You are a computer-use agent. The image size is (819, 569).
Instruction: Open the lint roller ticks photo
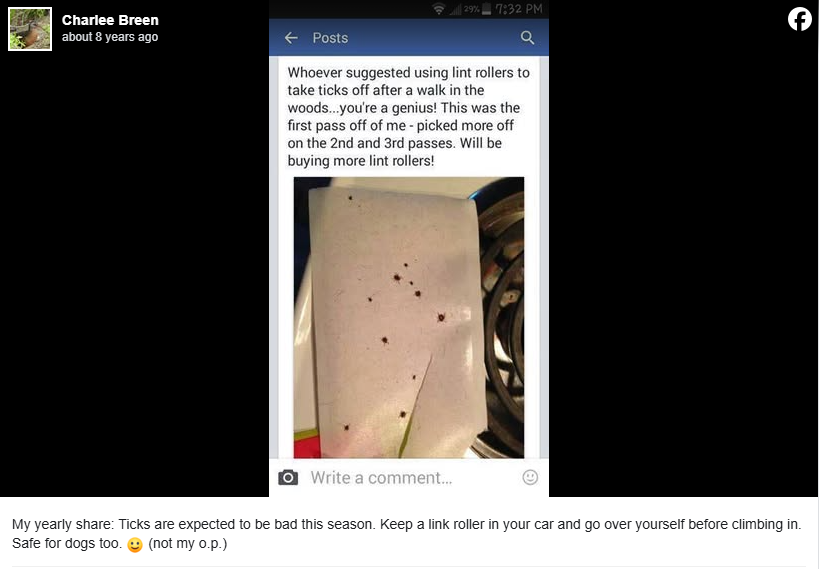[409, 318]
